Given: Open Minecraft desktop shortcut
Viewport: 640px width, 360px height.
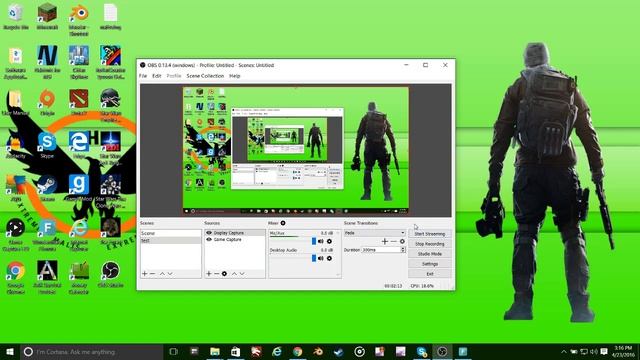Looking at the screenshot, I should 47,16.
